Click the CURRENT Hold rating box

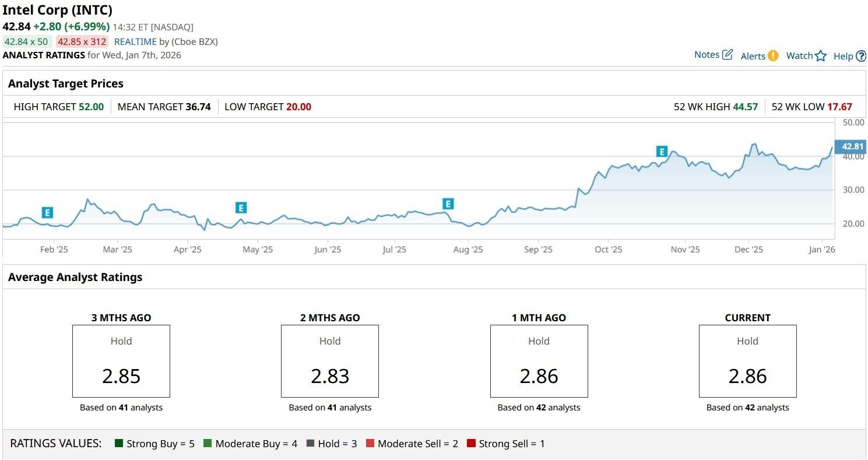(x=747, y=361)
